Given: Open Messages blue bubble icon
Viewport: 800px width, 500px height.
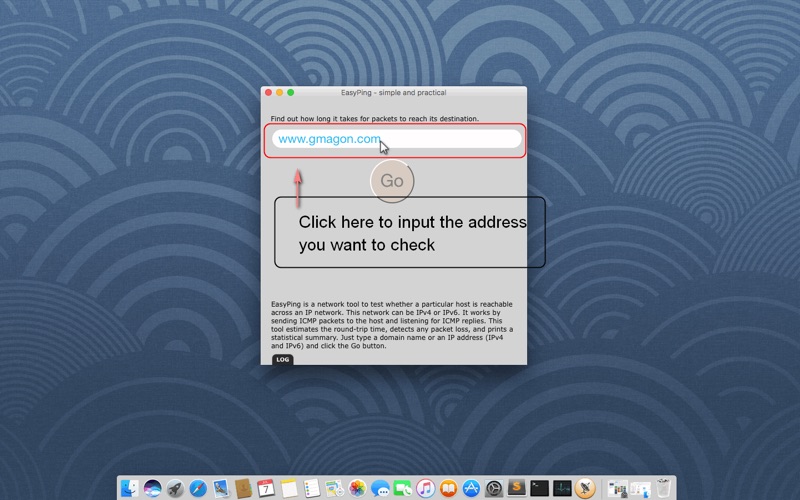Looking at the screenshot, I should coord(380,488).
